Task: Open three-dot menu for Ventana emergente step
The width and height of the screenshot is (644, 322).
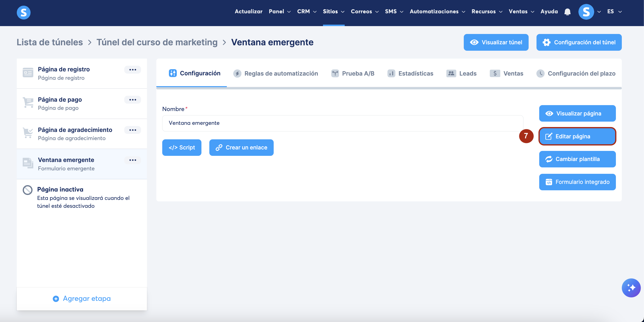Action: click(132, 160)
